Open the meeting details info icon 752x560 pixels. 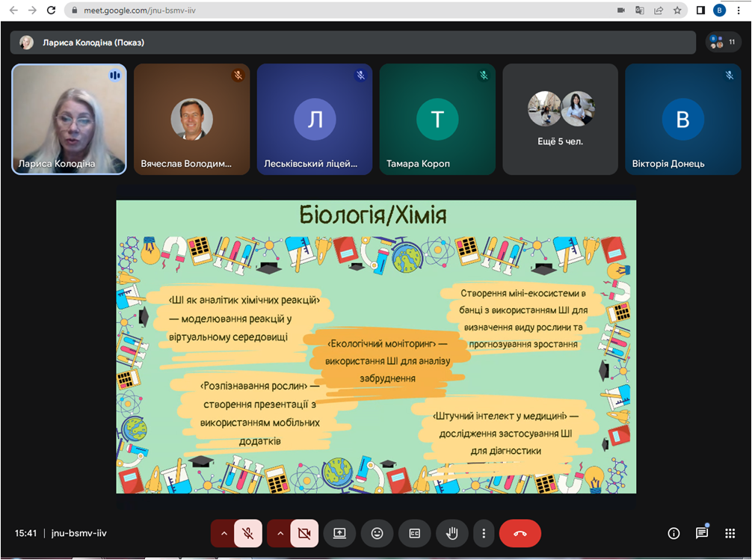(x=674, y=533)
